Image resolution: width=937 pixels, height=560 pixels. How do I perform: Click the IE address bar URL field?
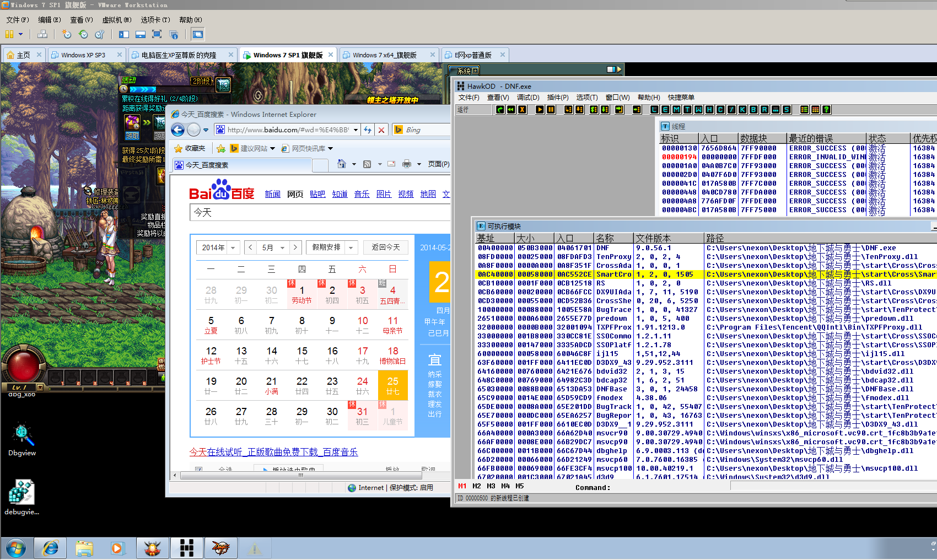(x=288, y=130)
